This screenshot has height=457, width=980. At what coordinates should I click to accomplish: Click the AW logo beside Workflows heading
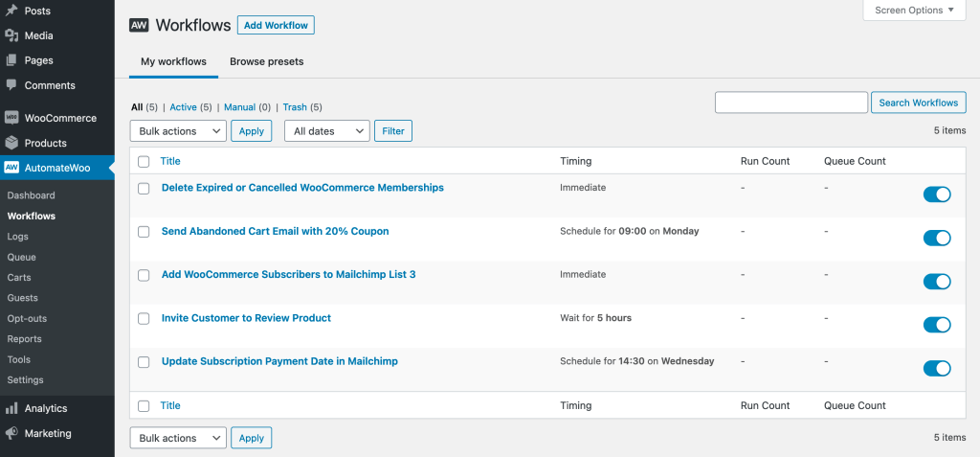coord(139,25)
